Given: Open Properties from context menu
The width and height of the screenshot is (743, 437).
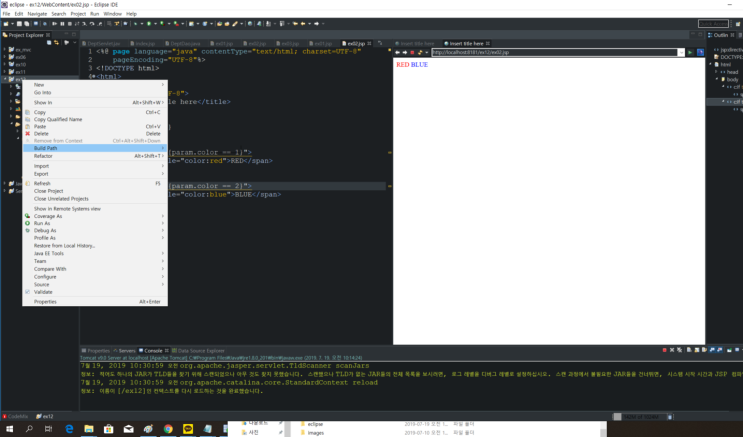Looking at the screenshot, I should (95, 301).
